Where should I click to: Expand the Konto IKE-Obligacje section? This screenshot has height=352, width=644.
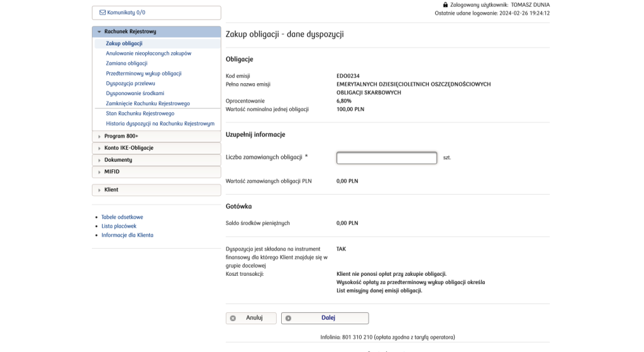pyautogui.click(x=128, y=148)
